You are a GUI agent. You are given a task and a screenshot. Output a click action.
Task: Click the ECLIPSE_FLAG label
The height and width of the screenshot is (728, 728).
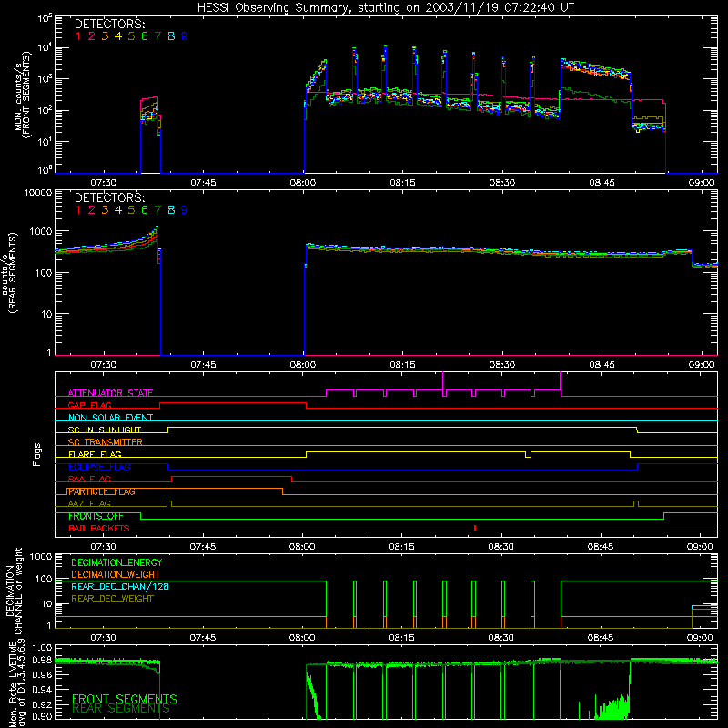[x=99, y=467]
